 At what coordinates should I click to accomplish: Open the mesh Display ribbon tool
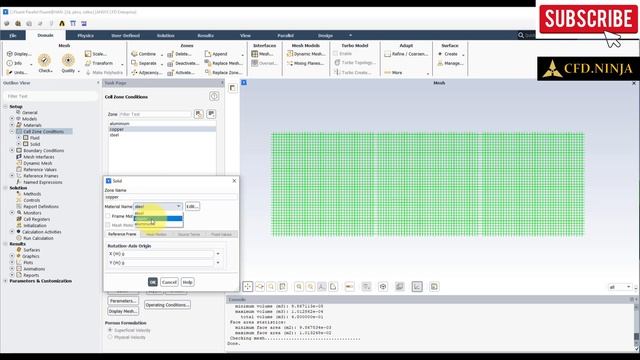click(19, 54)
